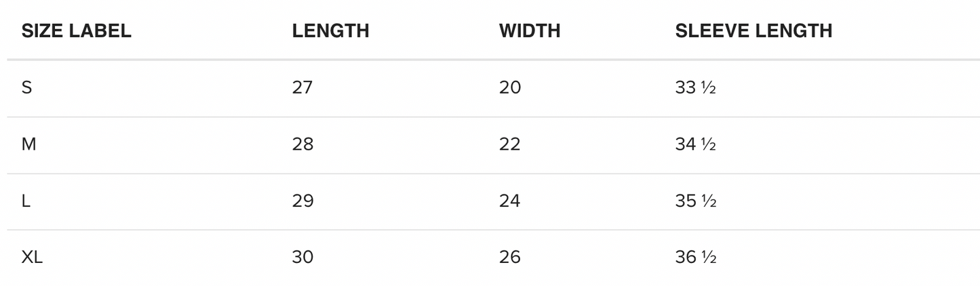Click the width value 24
980x286 pixels.
(x=510, y=201)
